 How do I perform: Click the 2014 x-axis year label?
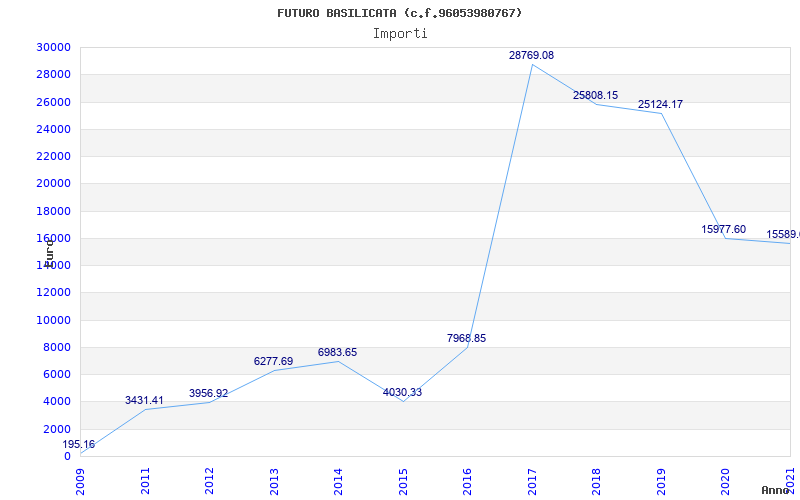[x=339, y=479]
